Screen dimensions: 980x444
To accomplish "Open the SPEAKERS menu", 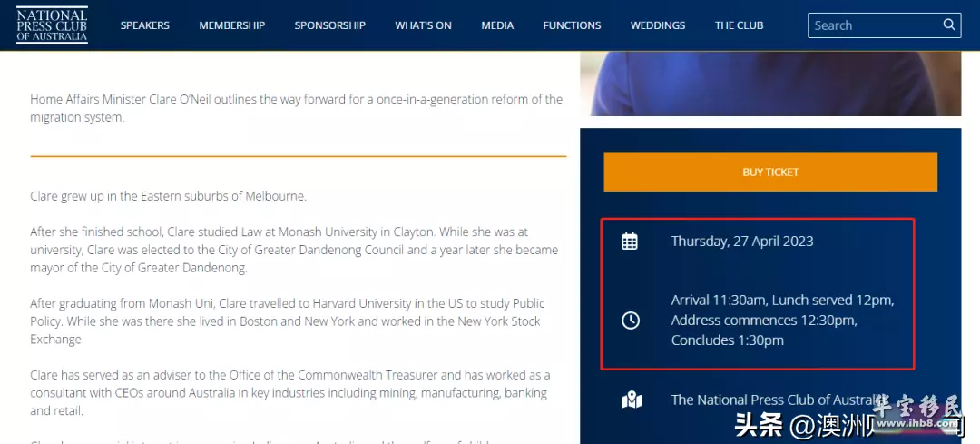I will point(145,25).
